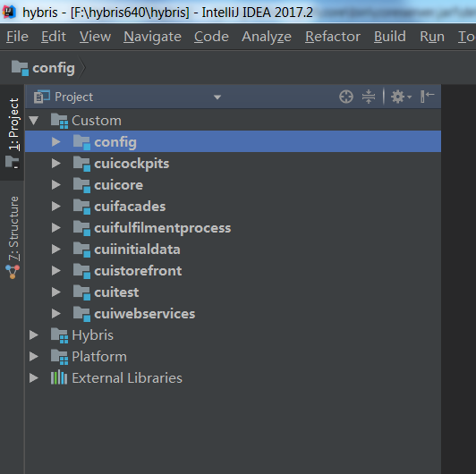Open the Code menu
The width and height of the screenshot is (476, 474).
[x=211, y=37]
